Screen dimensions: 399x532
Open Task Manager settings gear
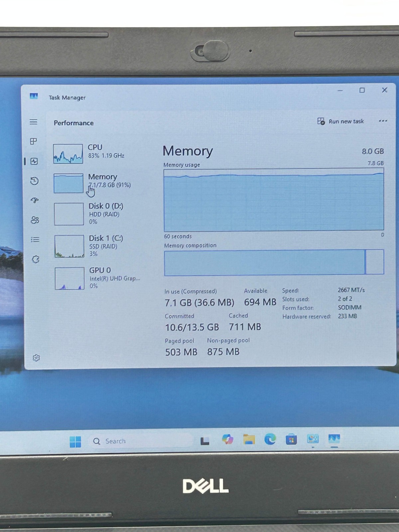point(36,358)
